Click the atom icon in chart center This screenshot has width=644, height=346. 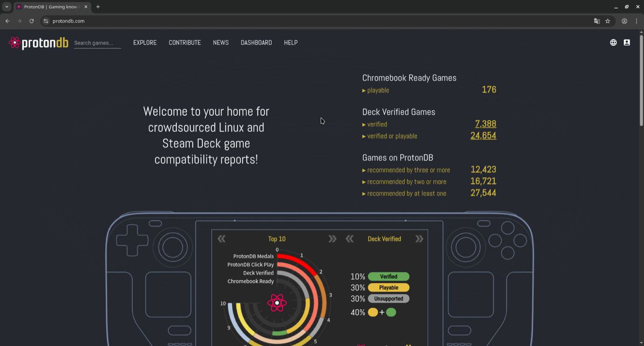[x=277, y=303]
